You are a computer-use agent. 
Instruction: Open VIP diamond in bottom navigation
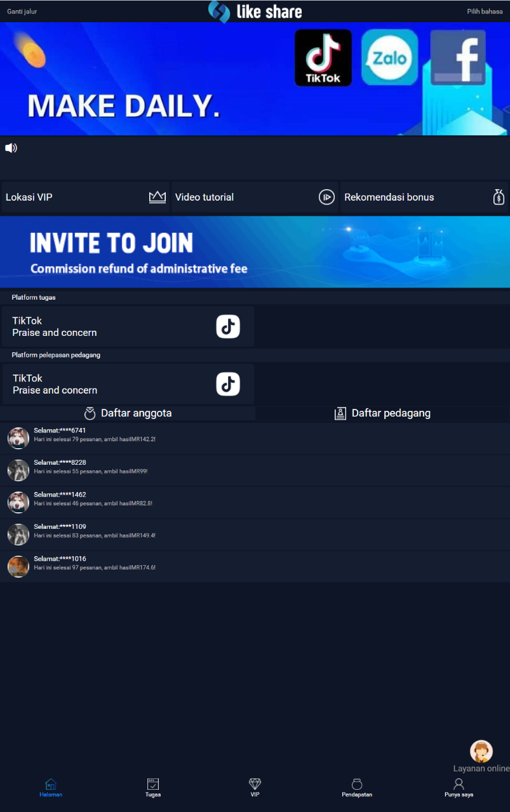[255, 788]
